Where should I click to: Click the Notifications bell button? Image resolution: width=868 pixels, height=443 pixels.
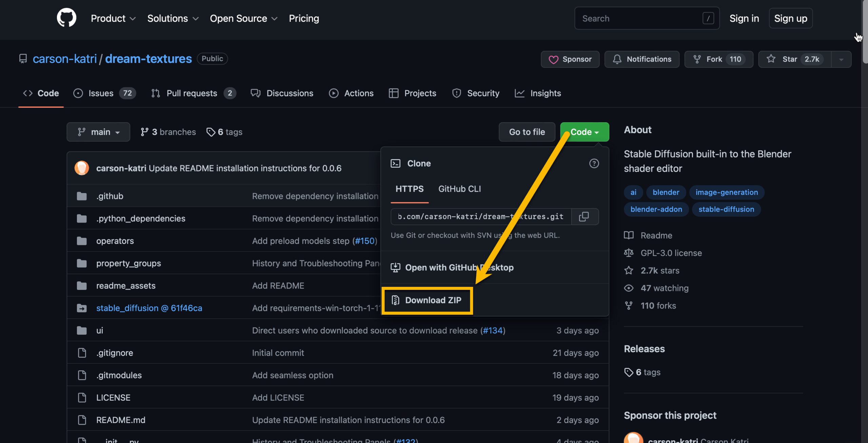click(x=642, y=59)
